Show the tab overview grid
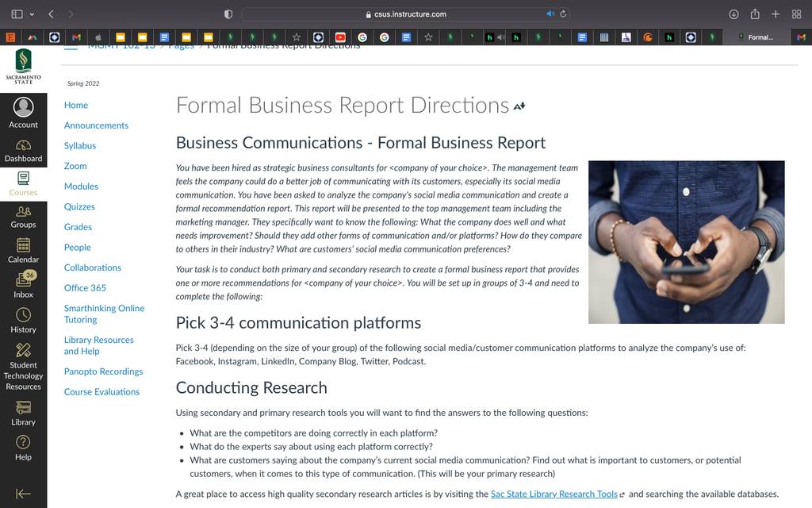 [x=796, y=14]
